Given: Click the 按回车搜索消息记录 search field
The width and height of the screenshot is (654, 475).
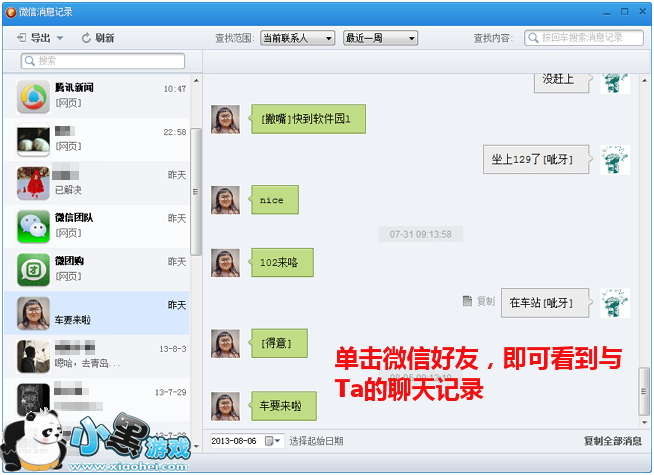Looking at the screenshot, I should point(584,38).
